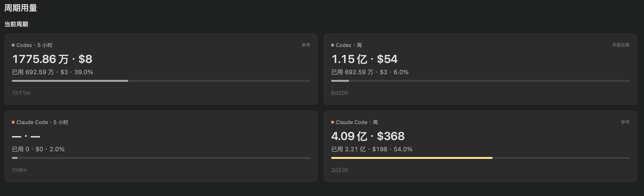Click the 参考 badge on the Claude Code 周 card
Viewport: 644px width, 196px height.
(x=625, y=122)
